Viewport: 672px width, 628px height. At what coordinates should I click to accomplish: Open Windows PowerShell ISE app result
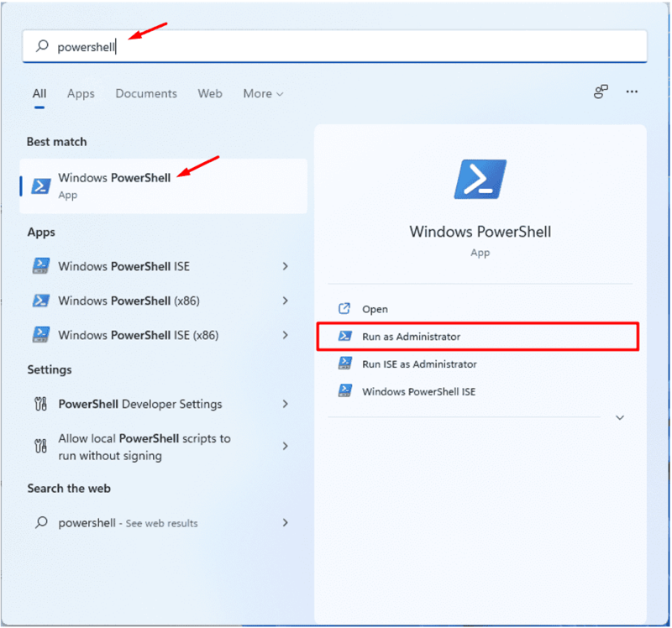163,266
